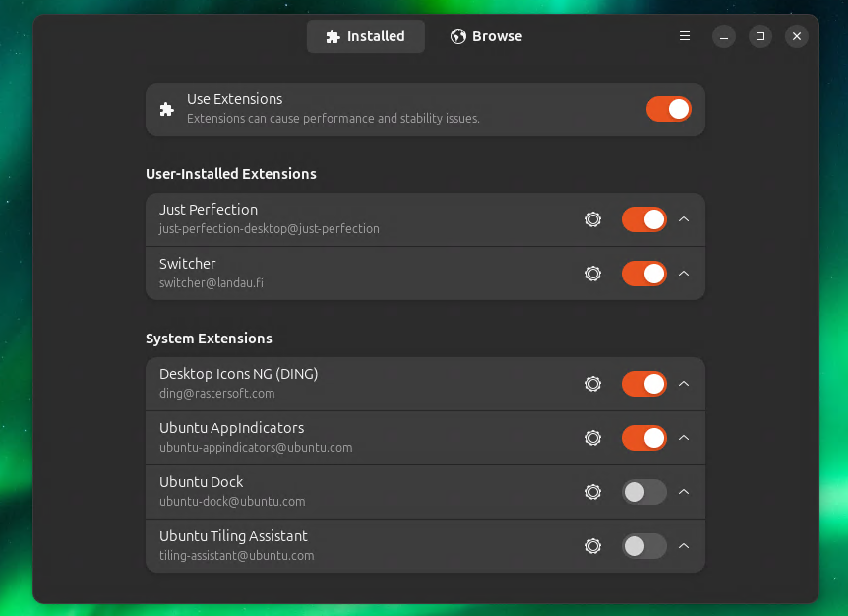Click 'ding@rastersoft.com' identifier text
848x616 pixels.
click(x=216, y=394)
